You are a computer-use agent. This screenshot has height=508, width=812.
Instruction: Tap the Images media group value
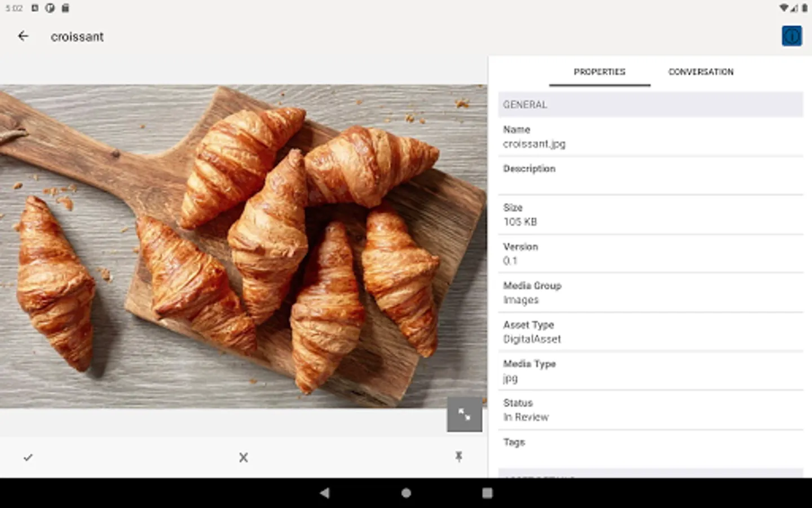520,300
